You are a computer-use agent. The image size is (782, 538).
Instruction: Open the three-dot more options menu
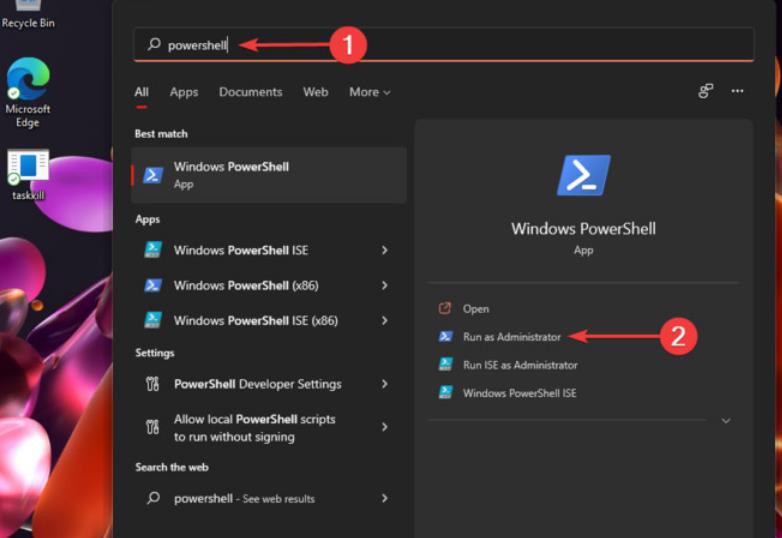pyautogui.click(x=737, y=91)
